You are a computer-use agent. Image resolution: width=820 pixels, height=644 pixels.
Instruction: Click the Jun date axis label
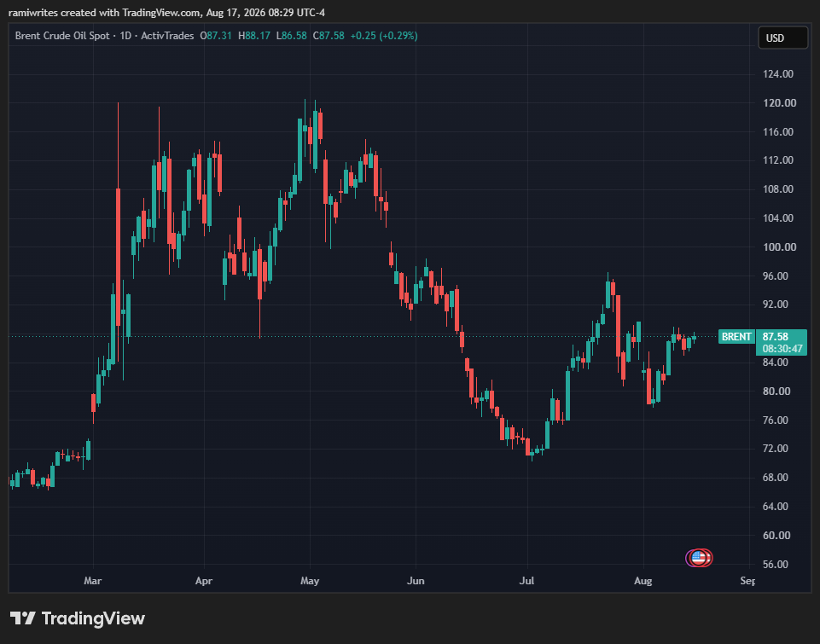point(416,581)
